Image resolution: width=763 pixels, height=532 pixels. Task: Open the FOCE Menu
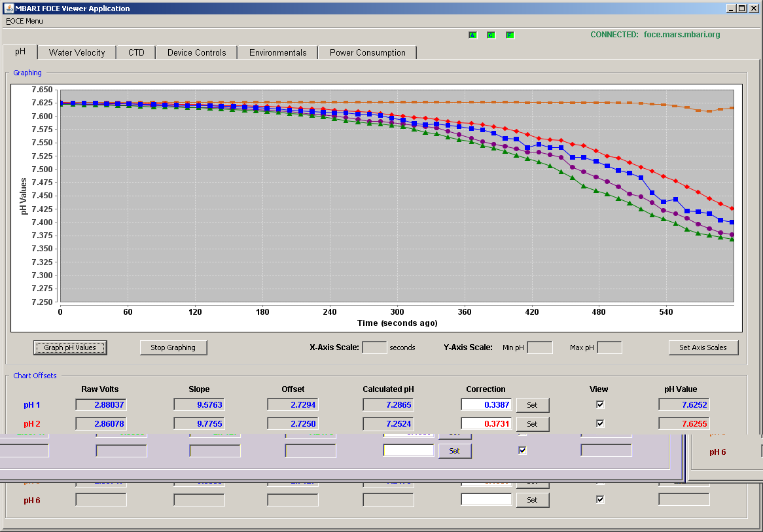[x=24, y=21]
